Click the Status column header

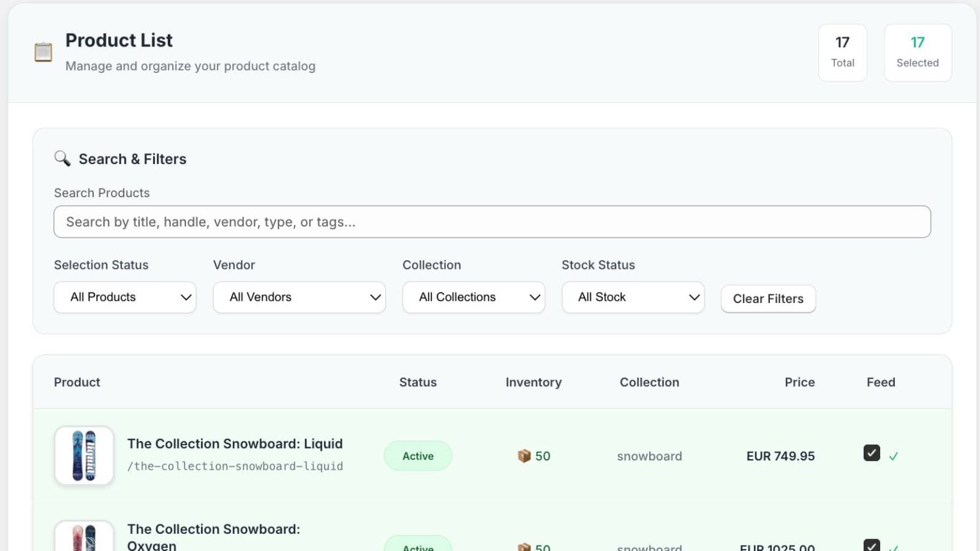click(418, 382)
